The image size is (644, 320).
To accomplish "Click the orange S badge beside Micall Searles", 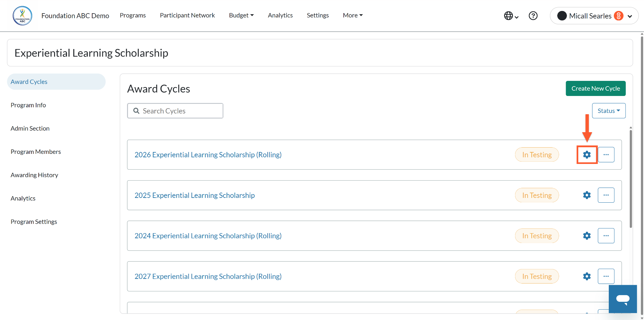I will (x=619, y=16).
